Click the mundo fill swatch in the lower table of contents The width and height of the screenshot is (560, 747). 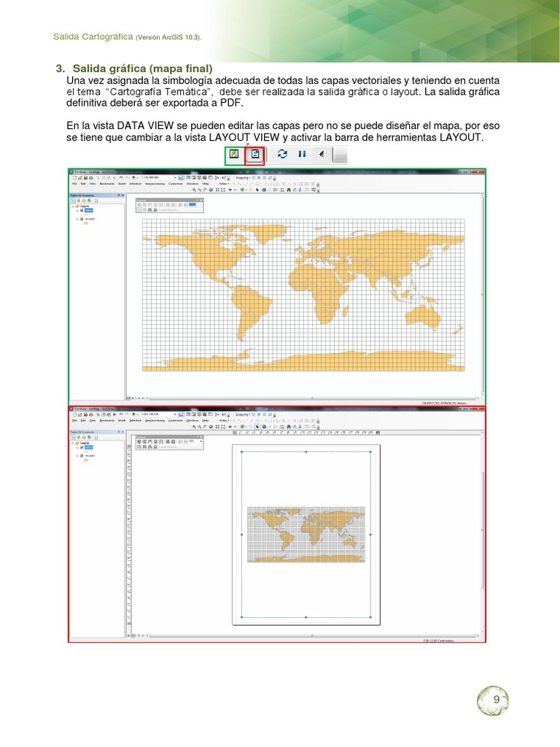pyautogui.click(x=86, y=460)
